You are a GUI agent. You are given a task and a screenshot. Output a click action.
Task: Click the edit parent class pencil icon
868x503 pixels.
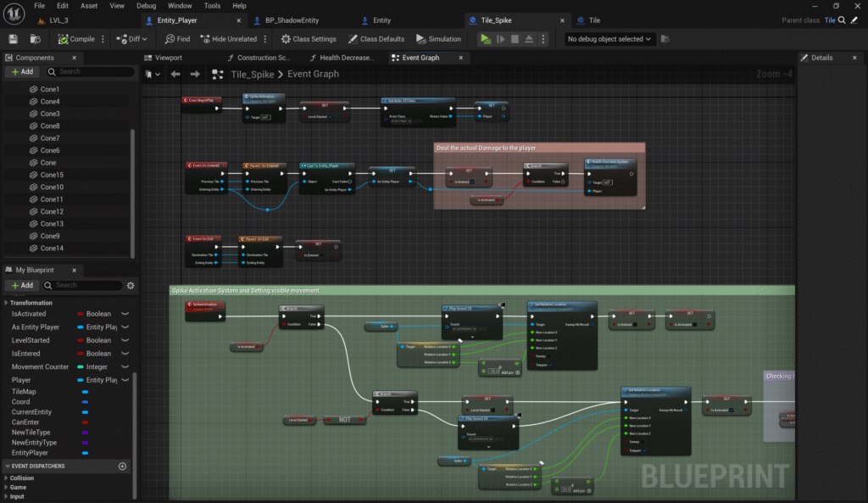tap(854, 20)
